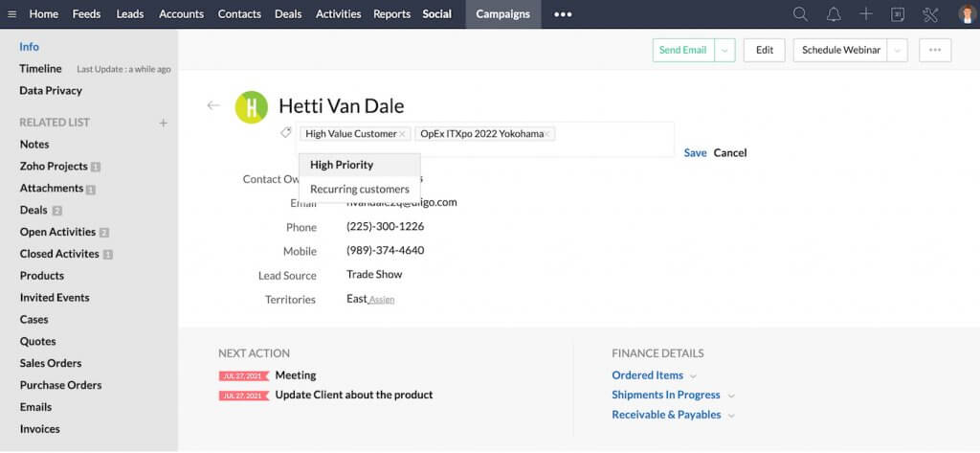Open Notes related list

tap(34, 145)
